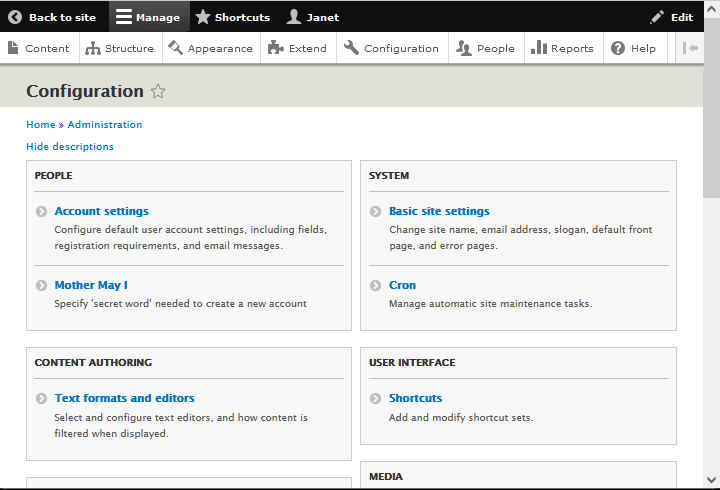Open the Shortcuts toolbar tray
Viewport: 720px width, 490px height.
232,17
